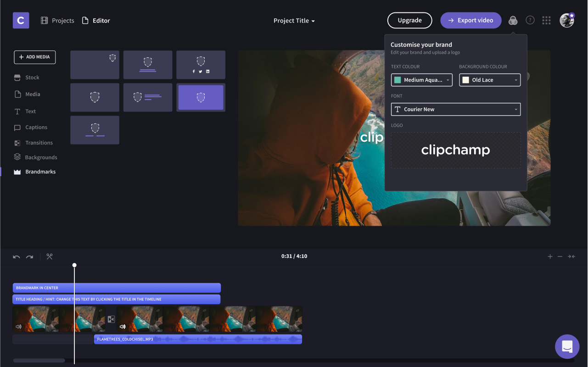Click the transition icon between video clips

(111, 319)
